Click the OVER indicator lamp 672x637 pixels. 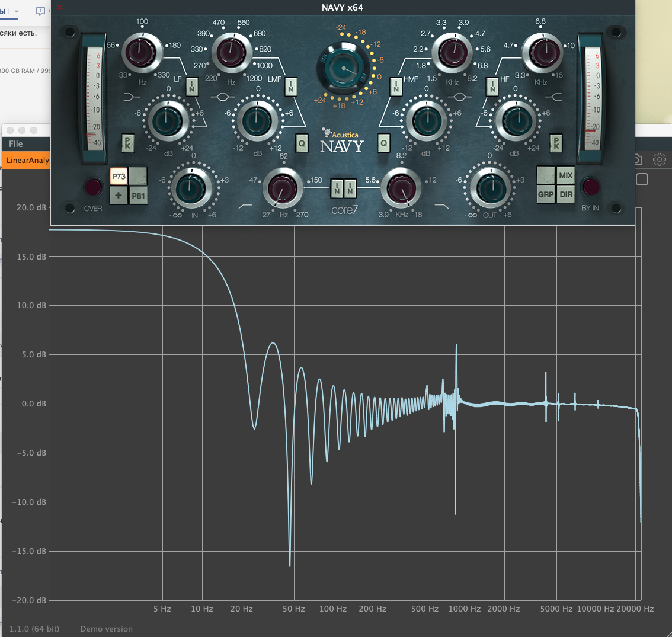93,187
